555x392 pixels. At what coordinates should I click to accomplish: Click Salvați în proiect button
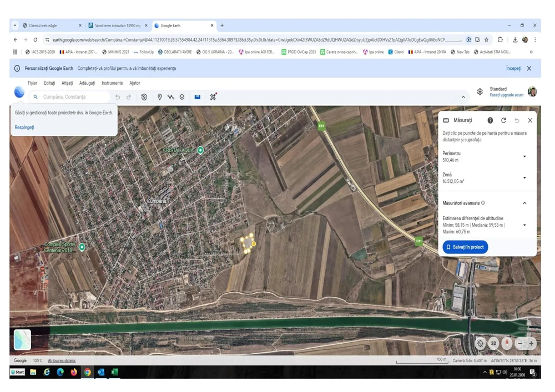pyautogui.click(x=465, y=247)
